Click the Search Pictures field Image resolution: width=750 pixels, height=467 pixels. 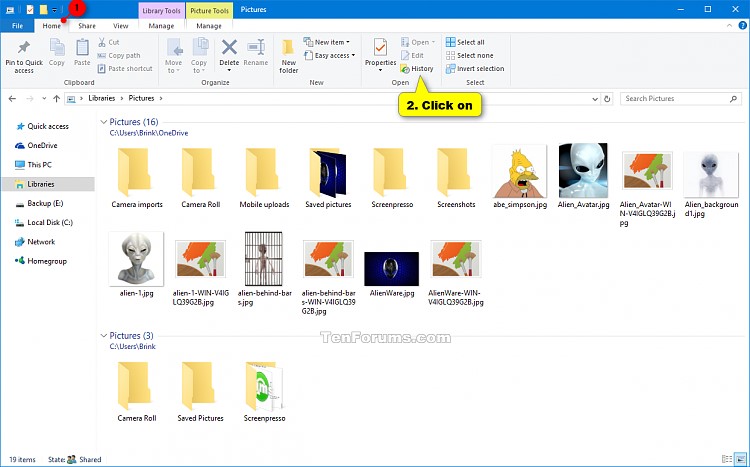[680, 99]
